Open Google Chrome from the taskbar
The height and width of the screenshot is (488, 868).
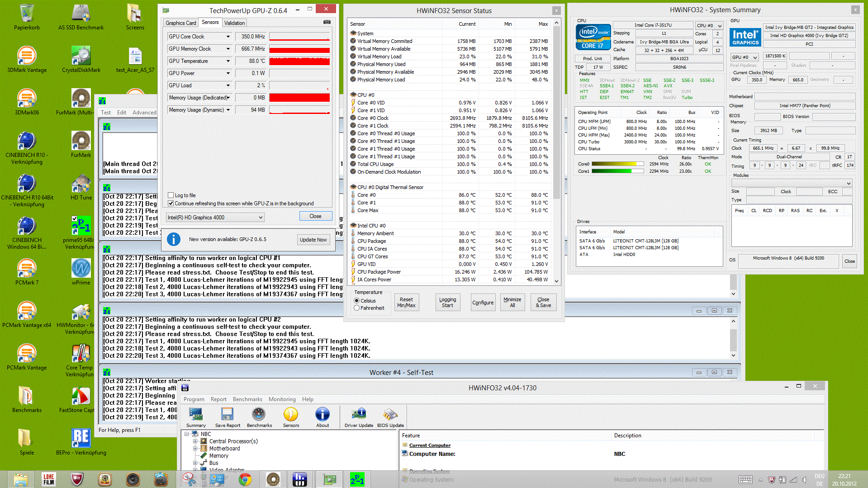(x=245, y=479)
